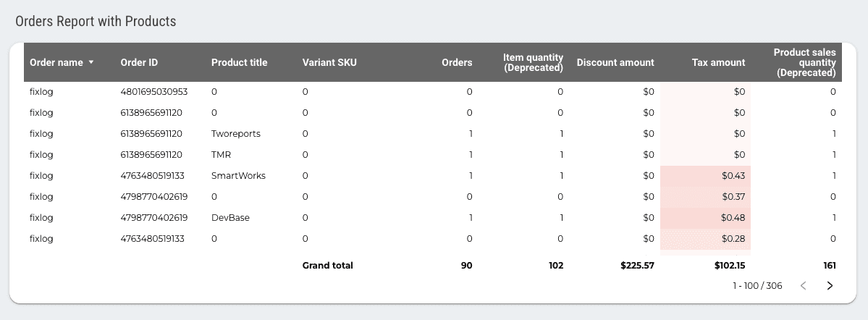The height and width of the screenshot is (320, 868).
Task: Sort by the Discount amount column header
Action: click(615, 62)
